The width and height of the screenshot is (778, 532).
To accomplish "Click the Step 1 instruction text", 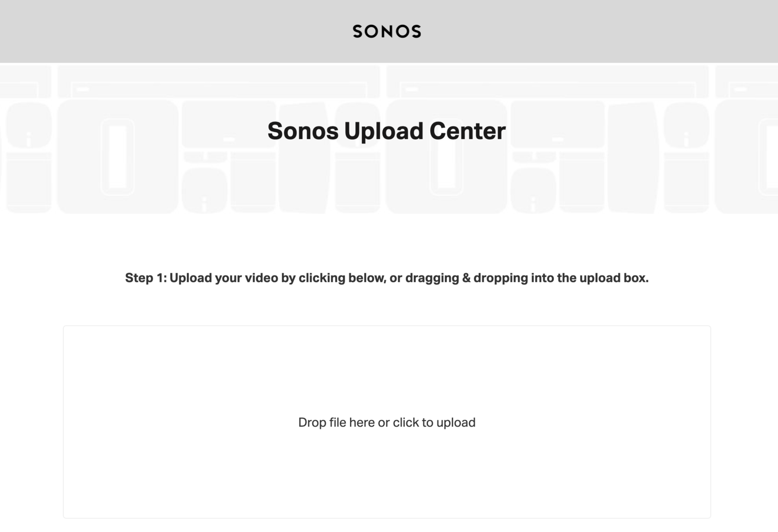I will click(x=388, y=278).
